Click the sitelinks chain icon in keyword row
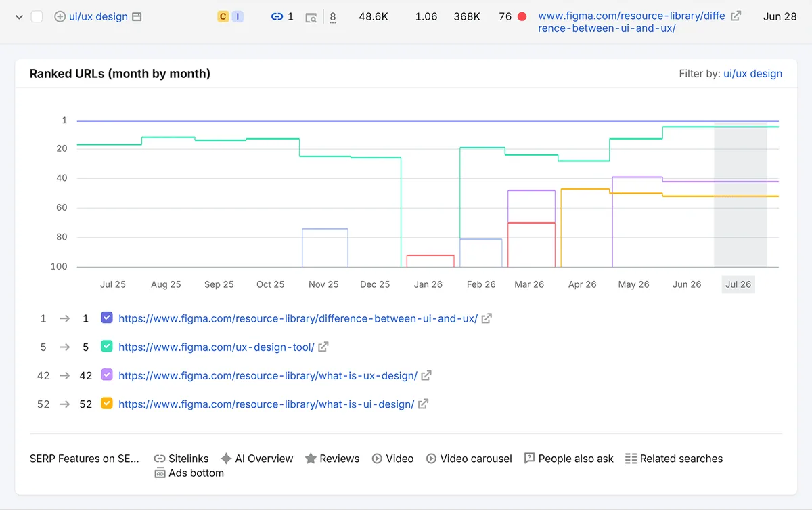The height and width of the screenshot is (510, 812). 277,16
